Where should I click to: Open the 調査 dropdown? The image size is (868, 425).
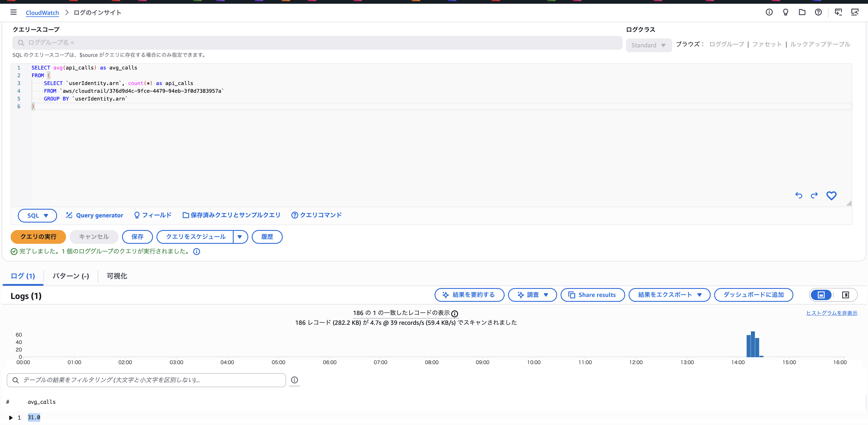532,295
